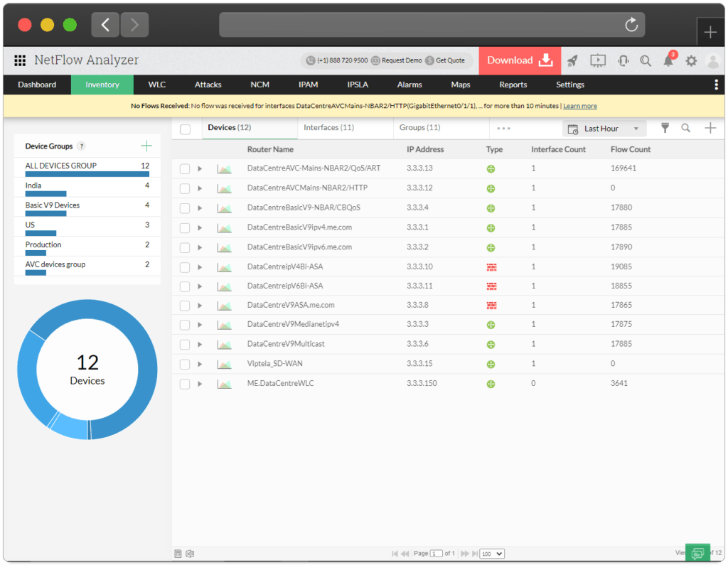
Task: Click the AVC devices group bar
Action: (x=36, y=272)
